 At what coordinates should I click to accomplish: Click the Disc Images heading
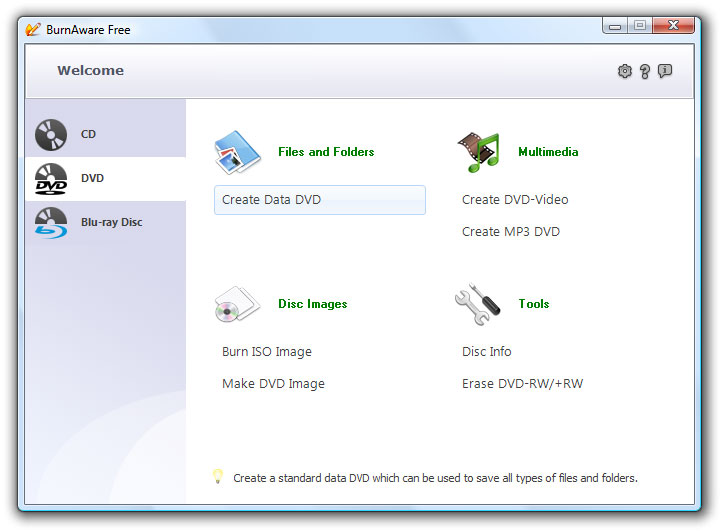pos(313,304)
